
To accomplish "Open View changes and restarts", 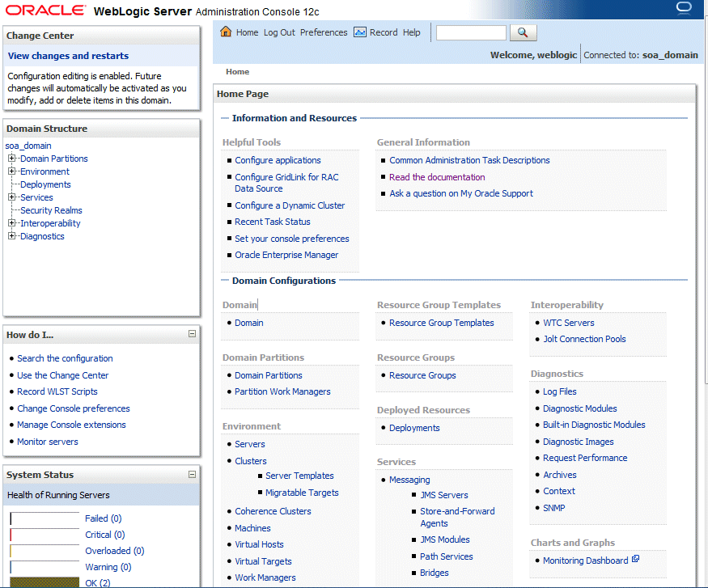I will (68, 56).
